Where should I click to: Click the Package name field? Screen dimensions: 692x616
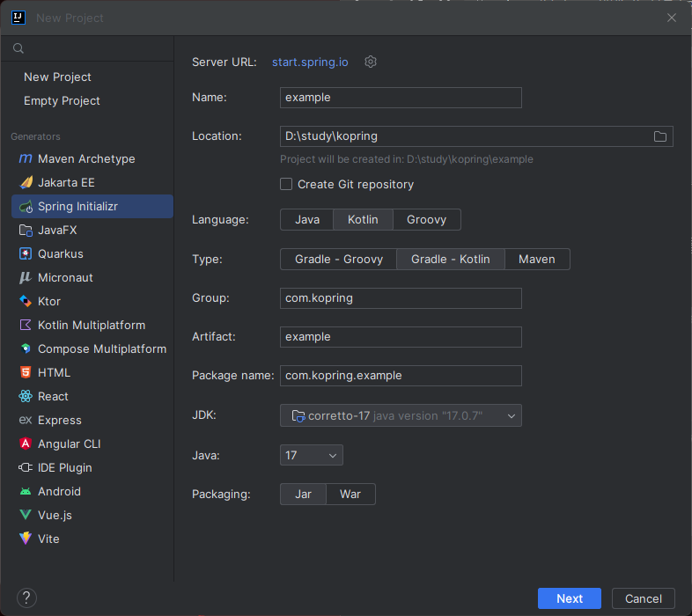click(401, 376)
